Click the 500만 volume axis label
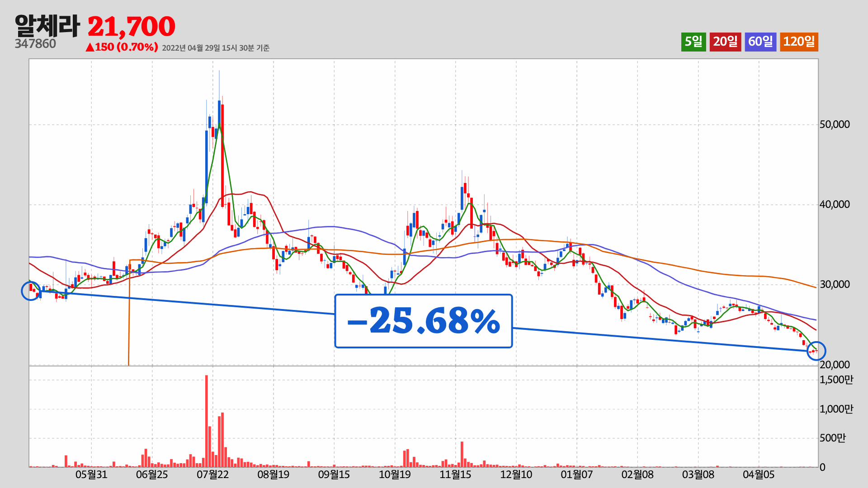The width and height of the screenshot is (868, 488). (832, 438)
